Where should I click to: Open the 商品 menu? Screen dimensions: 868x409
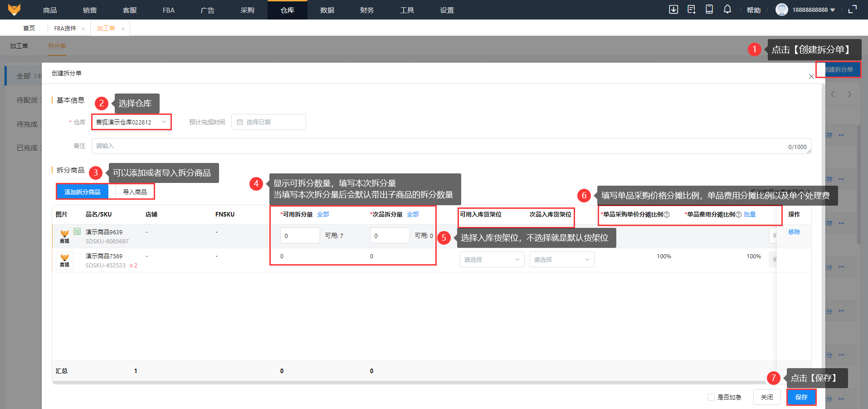pos(50,10)
